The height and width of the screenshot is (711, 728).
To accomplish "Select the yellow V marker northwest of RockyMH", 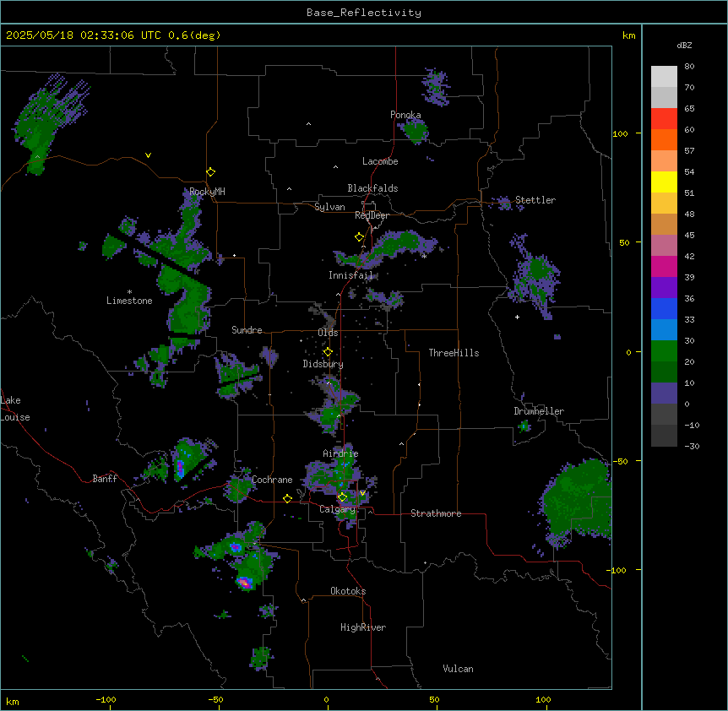I will point(148,155).
